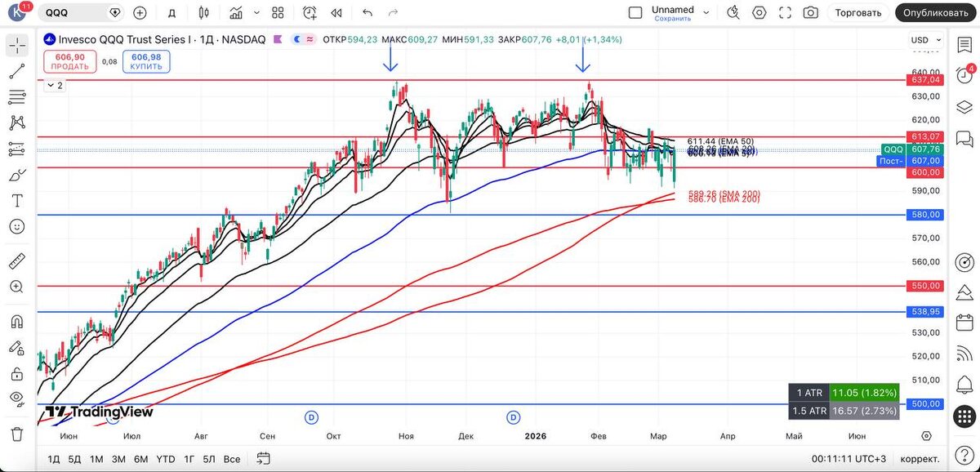This screenshot has height=472, width=980.
Task: Click the Торговать button
Action: pyautogui.click(x=858, y=12)
